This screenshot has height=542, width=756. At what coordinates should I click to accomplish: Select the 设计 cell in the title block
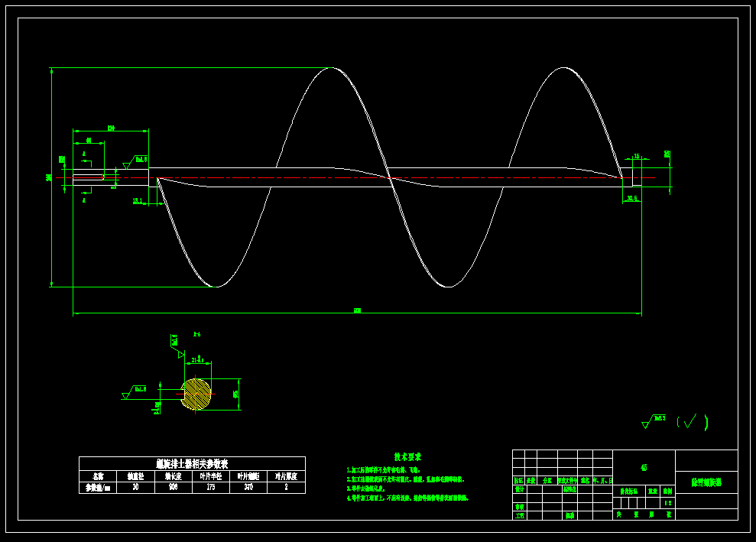[519, 489]
